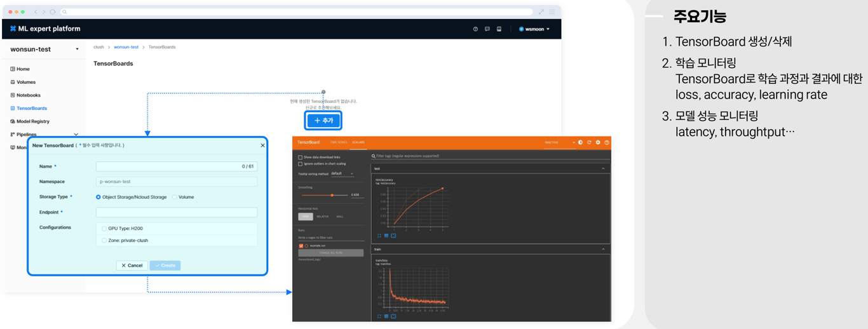868x329 pixels.
Task: Switch to the SCALARS tab
Action: pos(358,142)
